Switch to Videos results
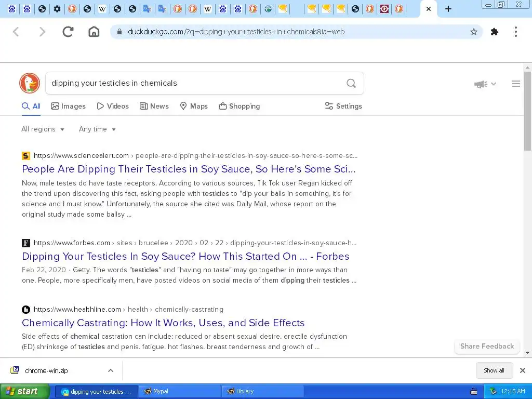Viewport: 532px width, 399px height. (x=113, y=106)
